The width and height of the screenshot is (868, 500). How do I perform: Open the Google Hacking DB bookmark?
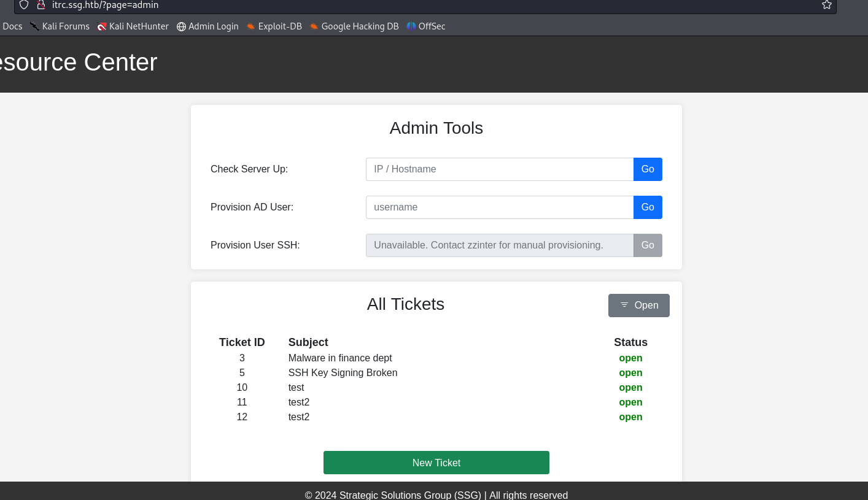354,26
